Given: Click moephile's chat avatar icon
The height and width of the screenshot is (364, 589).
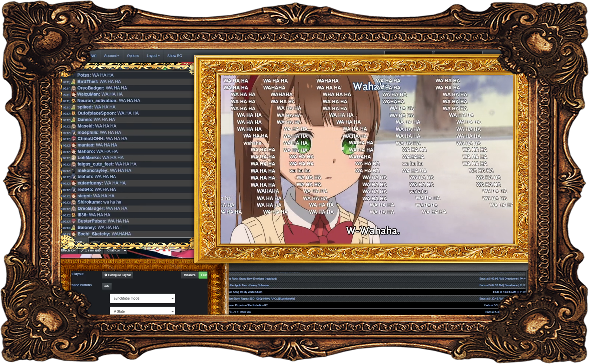Looking at the screenshot, I should [73, 133].
